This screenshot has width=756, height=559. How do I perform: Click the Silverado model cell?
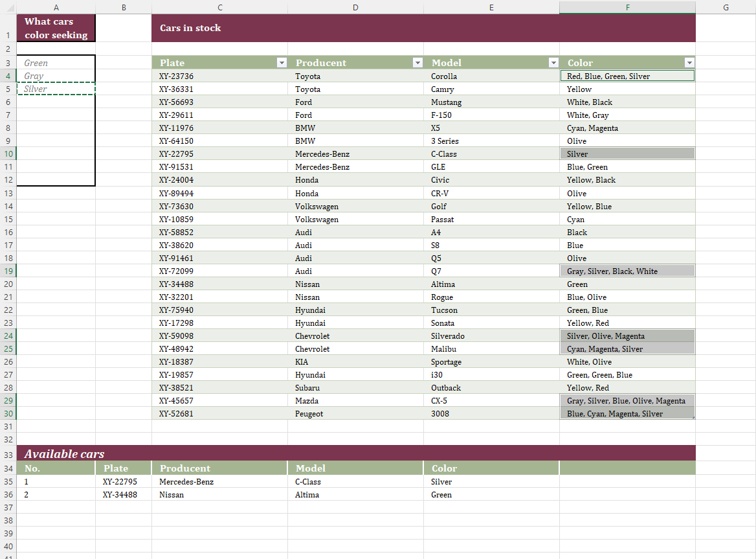click(x=491, y=336)
